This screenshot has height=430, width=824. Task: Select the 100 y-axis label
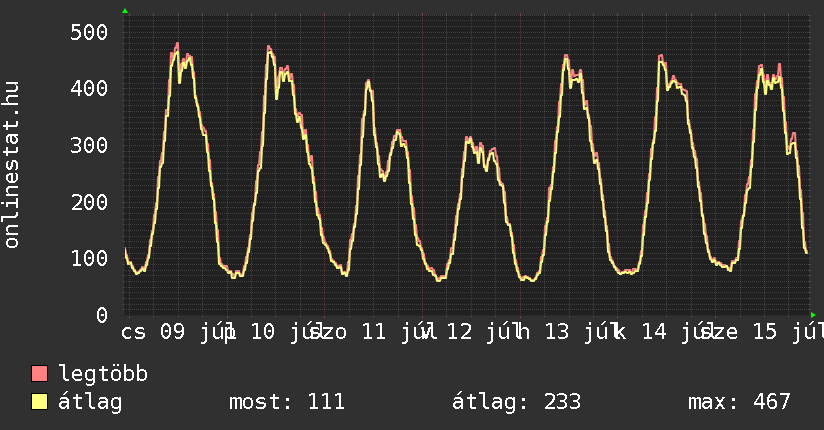(89, 258)
